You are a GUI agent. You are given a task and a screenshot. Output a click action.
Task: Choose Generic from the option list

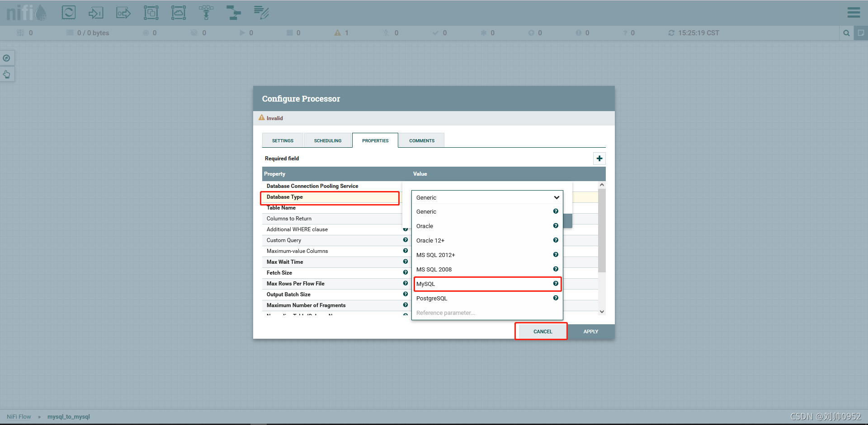tap(487, 211)
